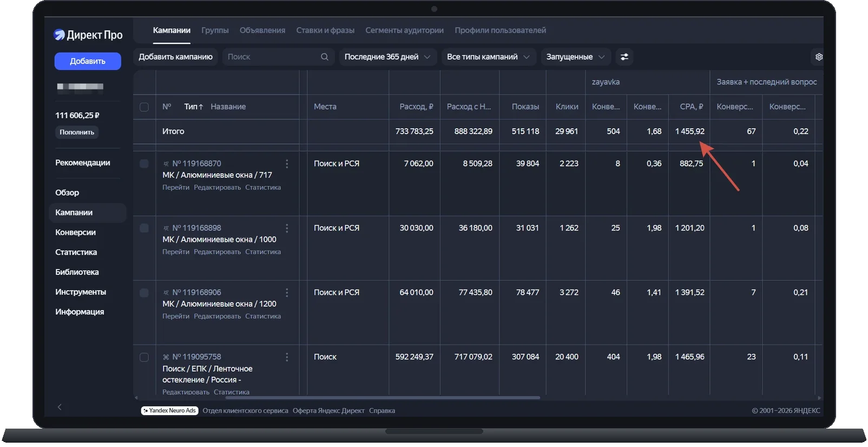Select checkbox for campaign 119095758
This screenshot has width=868, height=447.
coord(144,357)
